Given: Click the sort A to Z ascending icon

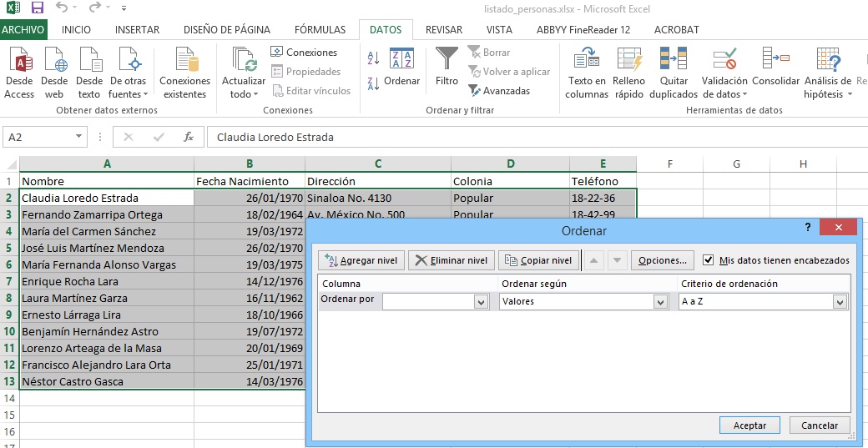Looking at the screenshot, I should click(x=373, y=57).
